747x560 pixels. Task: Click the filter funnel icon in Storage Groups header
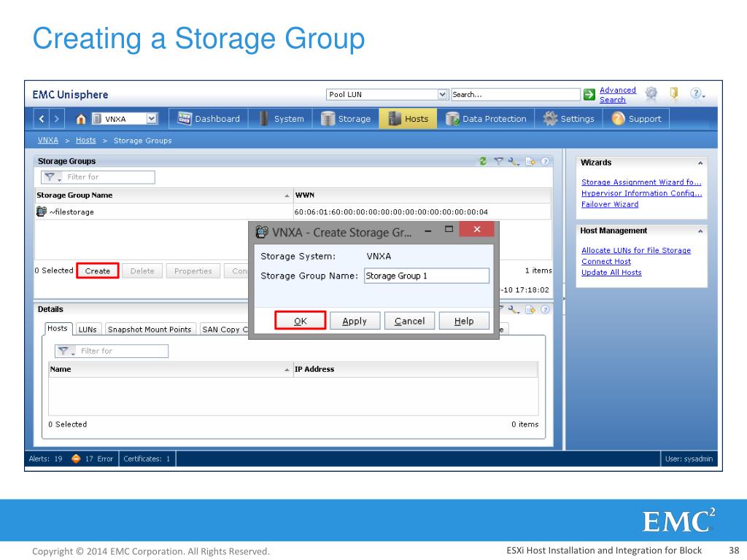pyautogui.click(x=498, y=161)
